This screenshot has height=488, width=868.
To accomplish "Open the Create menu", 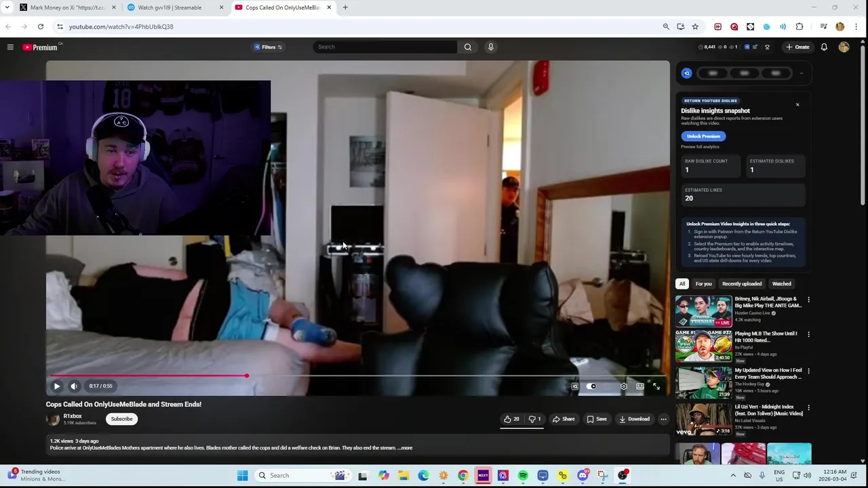I will click(x=797, y=47).
